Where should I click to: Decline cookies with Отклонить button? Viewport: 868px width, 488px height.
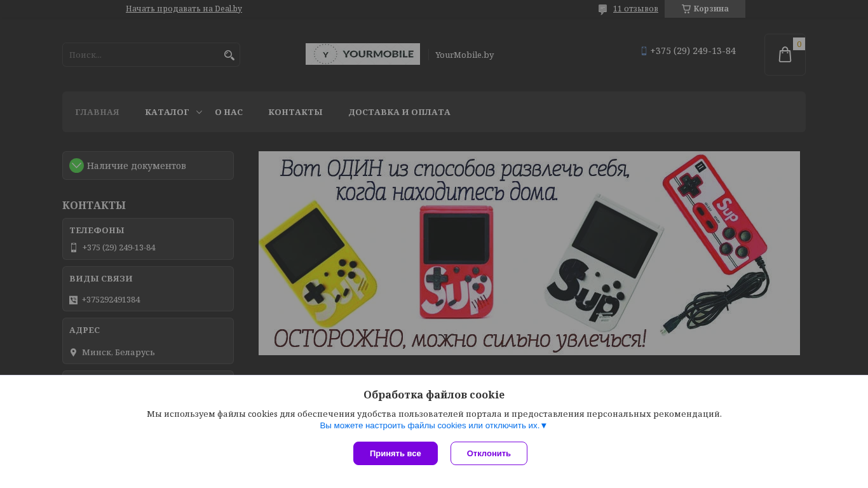click(x=489, y=454)
